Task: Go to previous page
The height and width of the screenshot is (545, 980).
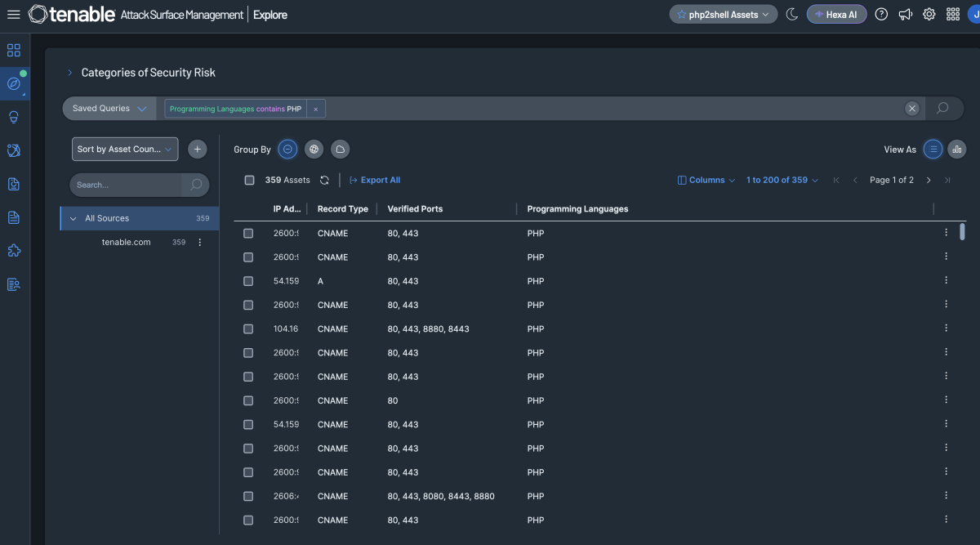Action: 855,180
